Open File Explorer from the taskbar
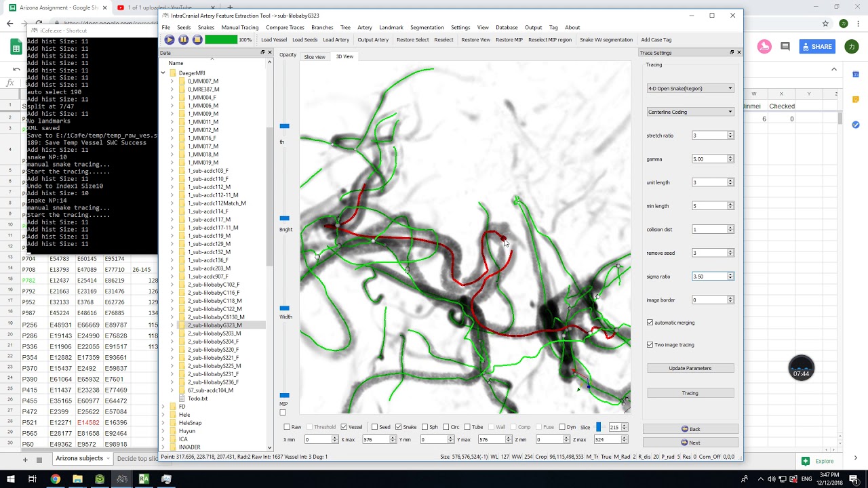 pos(77,479)
